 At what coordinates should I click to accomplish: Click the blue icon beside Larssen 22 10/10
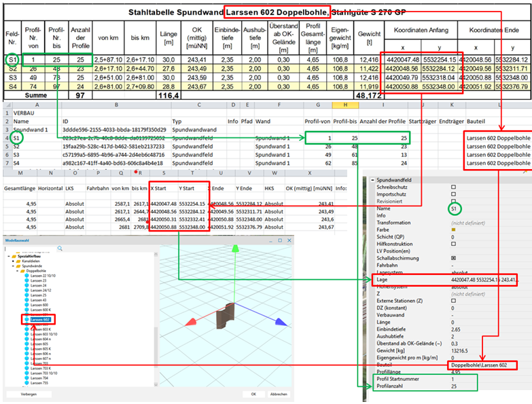tap(26, 276)
